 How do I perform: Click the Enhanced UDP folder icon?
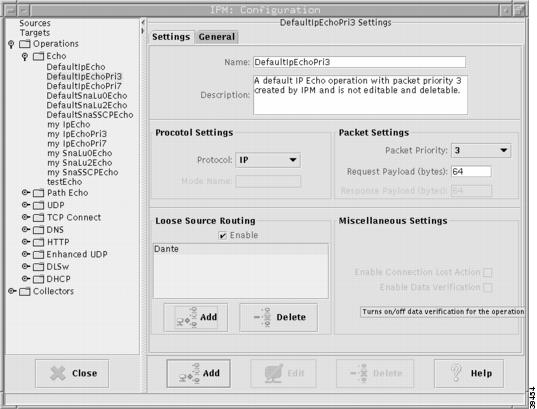[x=38, y=255]
